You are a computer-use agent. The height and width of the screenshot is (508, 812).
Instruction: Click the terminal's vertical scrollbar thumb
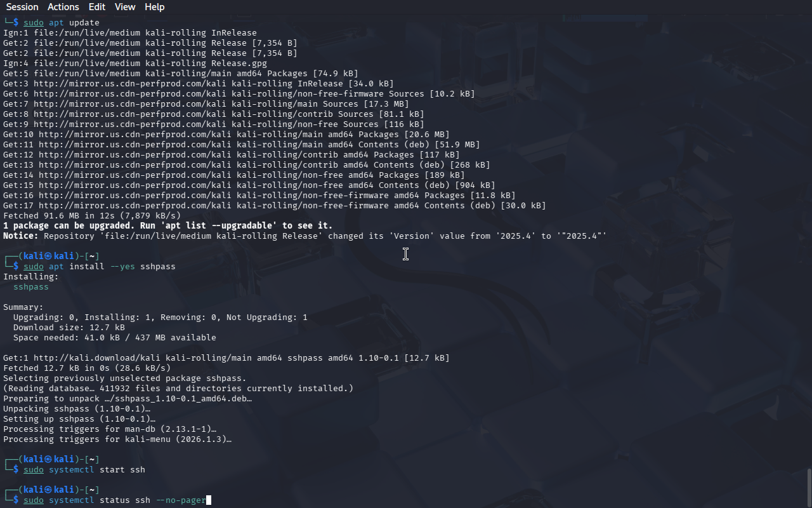[809, 488]
